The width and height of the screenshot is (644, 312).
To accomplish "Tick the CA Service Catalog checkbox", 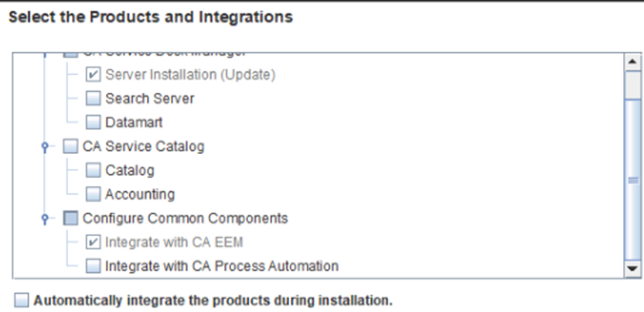I will 70,146.
